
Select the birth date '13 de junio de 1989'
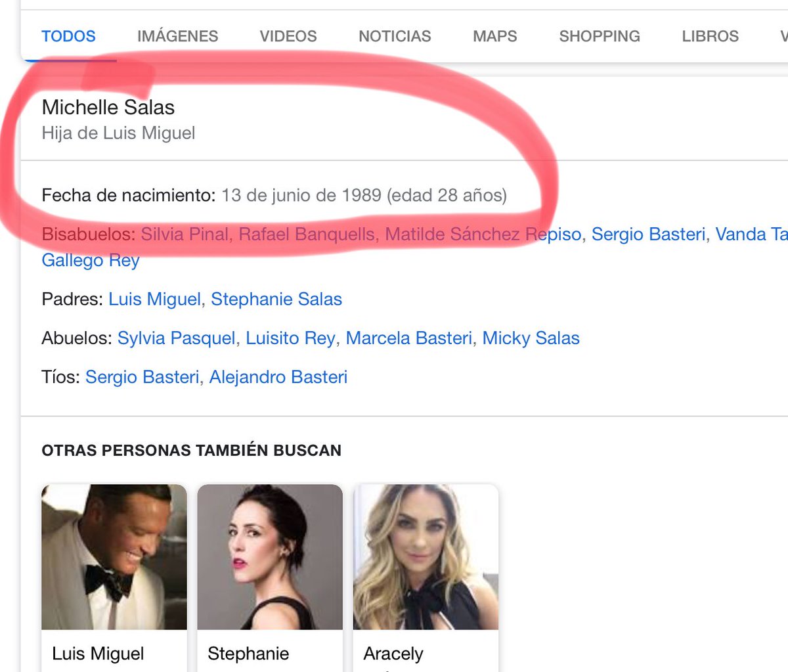(301, 195)
